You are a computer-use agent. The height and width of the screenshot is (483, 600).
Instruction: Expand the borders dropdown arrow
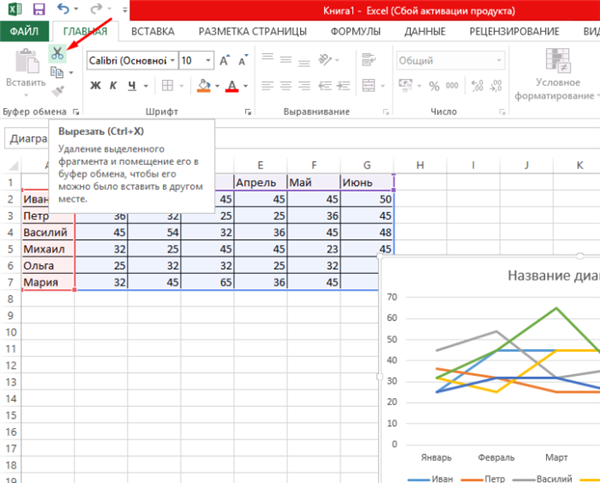[181, 86]
